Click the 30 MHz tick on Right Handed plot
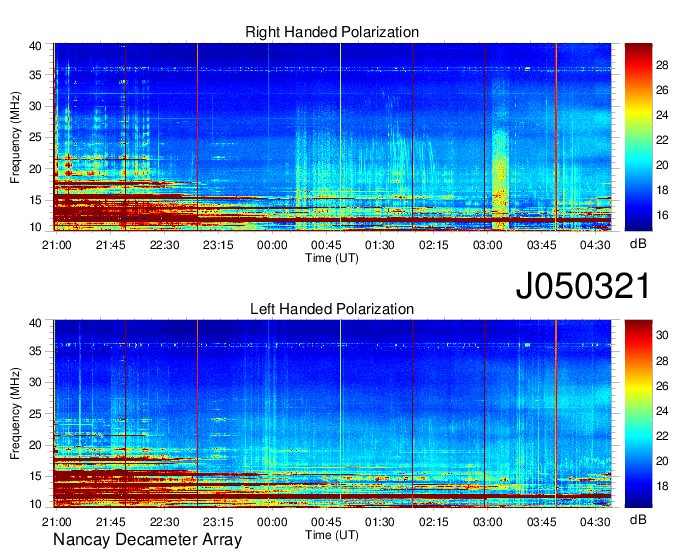 (x=35, y=106)
